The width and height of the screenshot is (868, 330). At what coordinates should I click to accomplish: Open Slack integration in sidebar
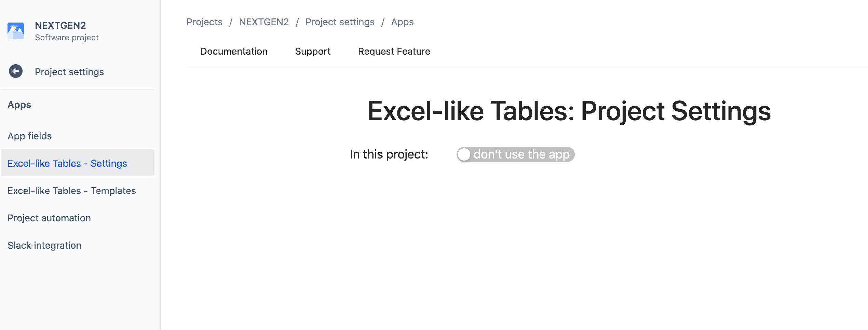point(44,245)
